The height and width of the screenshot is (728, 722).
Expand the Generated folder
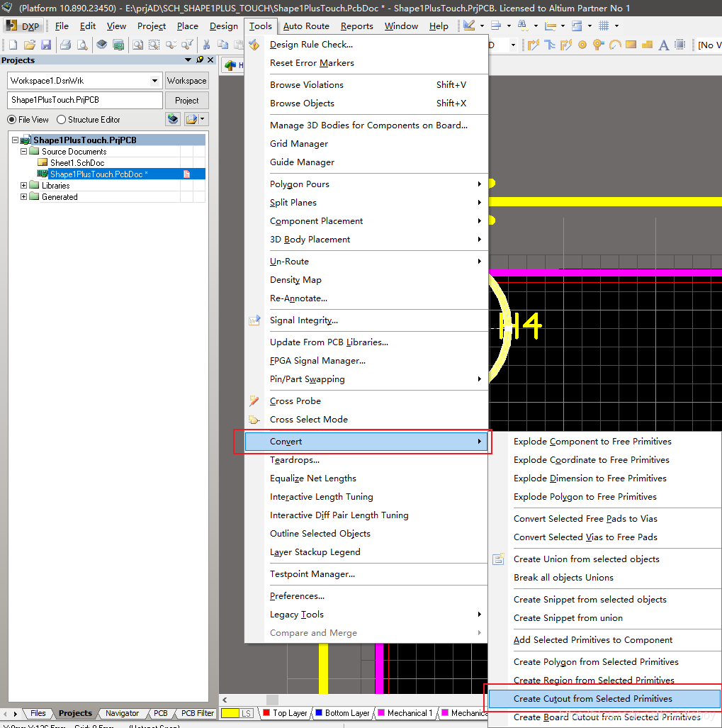tap(23, 197)
